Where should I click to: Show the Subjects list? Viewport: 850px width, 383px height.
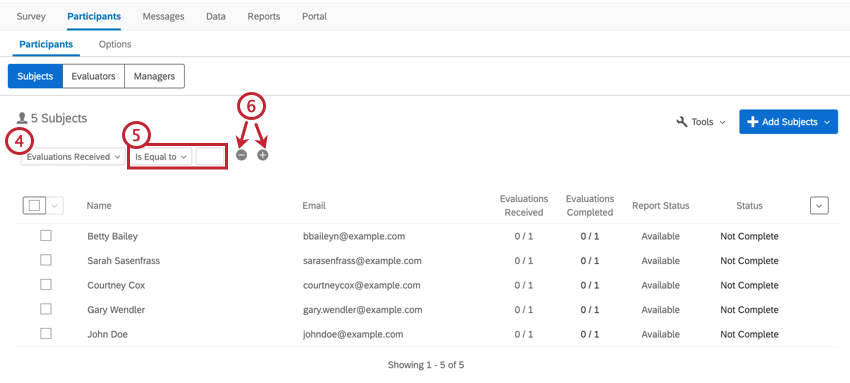point(35,76)
